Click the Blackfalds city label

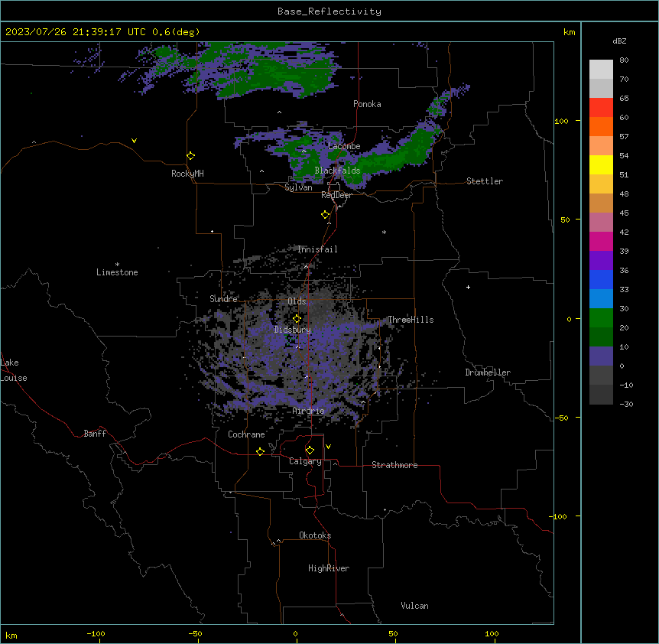click(337, 171)
